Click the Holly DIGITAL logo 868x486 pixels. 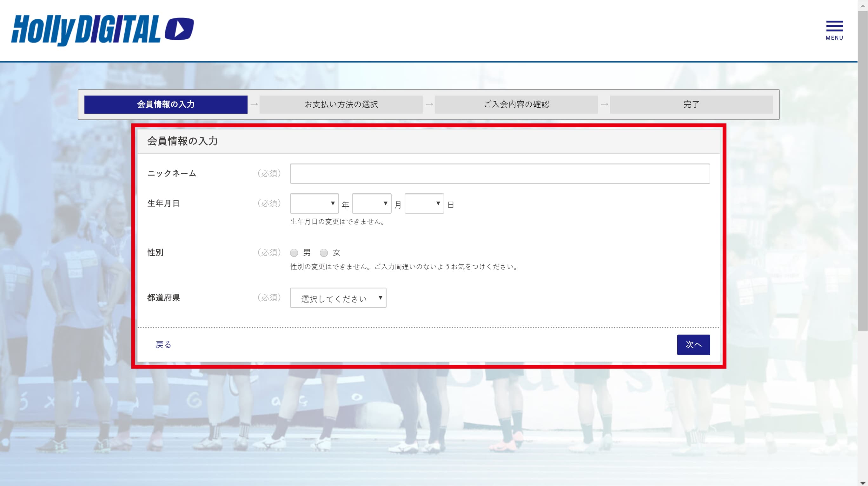coord(103,30)
